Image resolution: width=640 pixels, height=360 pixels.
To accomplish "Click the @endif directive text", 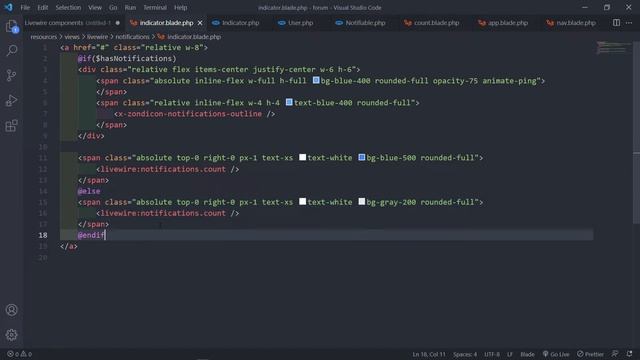I will [91, 235].
